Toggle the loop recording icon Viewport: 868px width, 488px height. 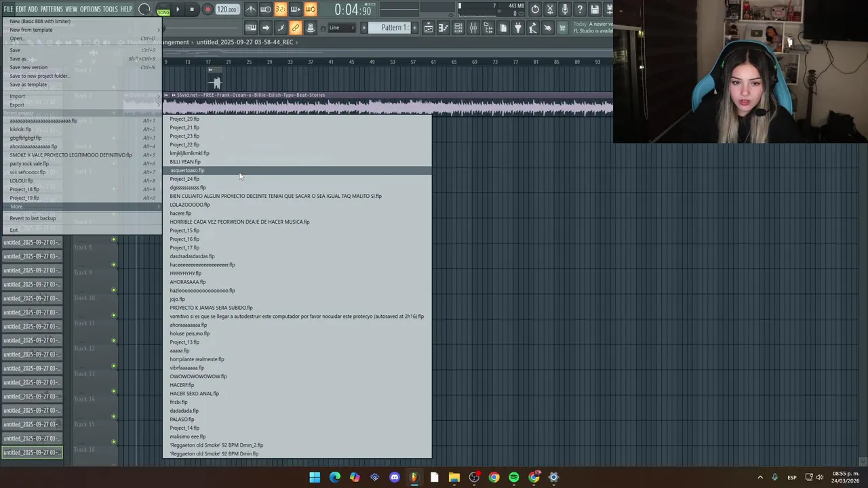coord(310,9)
